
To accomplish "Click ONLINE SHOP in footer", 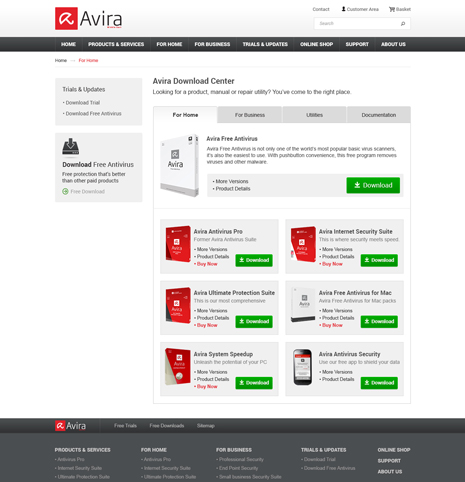I will pos(394,450).
